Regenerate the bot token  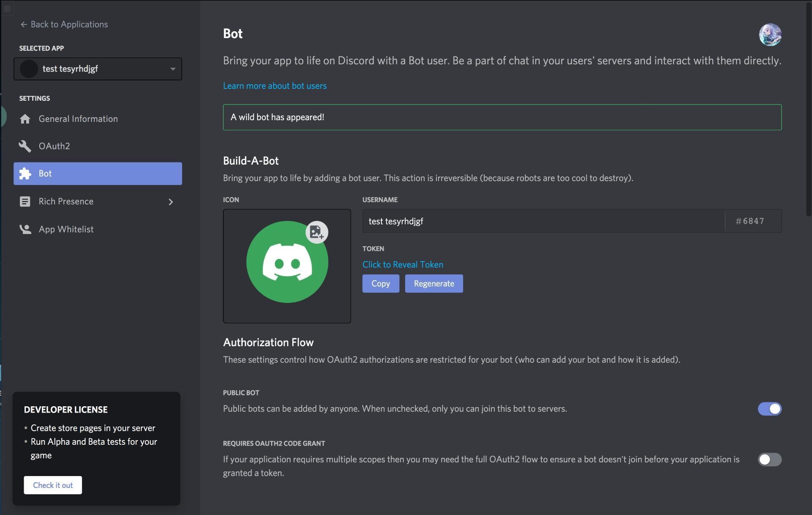[434, 284]
